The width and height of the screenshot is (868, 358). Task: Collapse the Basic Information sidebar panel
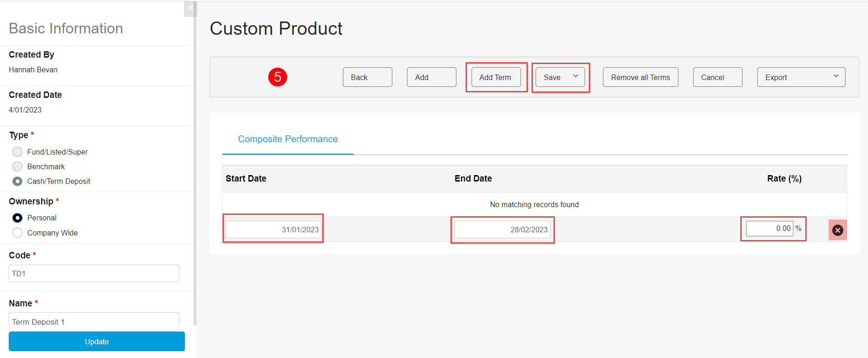[190, 8]
